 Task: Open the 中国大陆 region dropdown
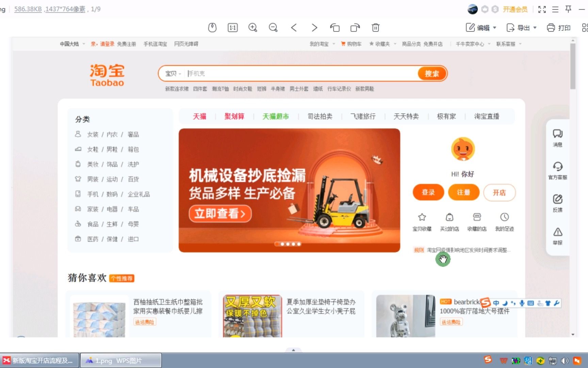(x=72, y=44)
